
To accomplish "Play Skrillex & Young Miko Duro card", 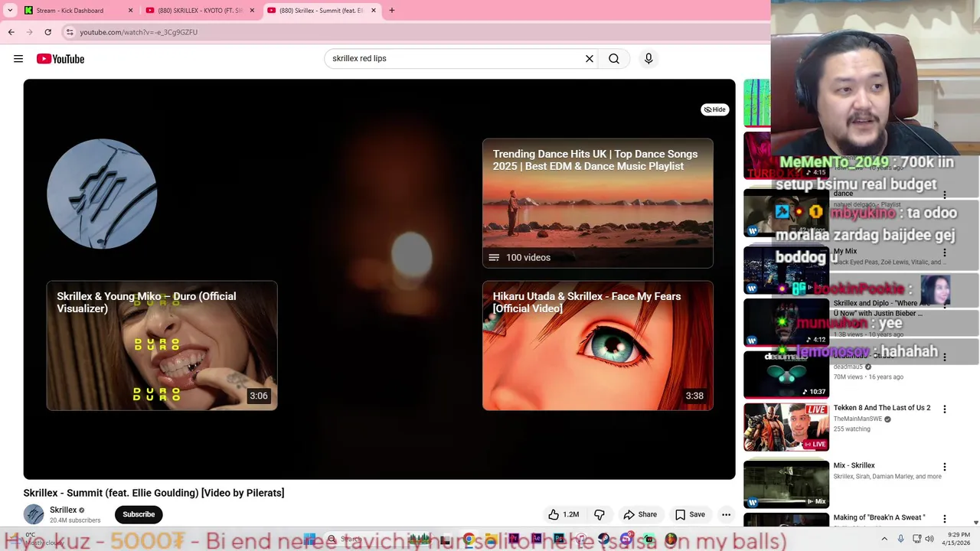I will [162, 346].
